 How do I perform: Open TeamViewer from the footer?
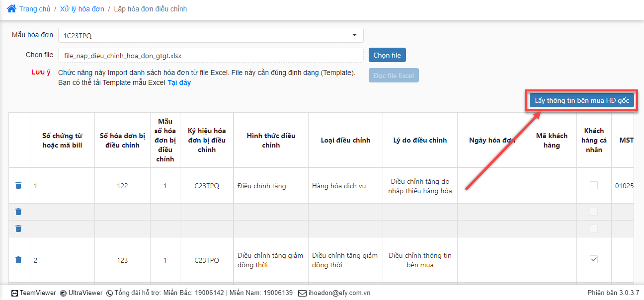(x=34, y=293)
